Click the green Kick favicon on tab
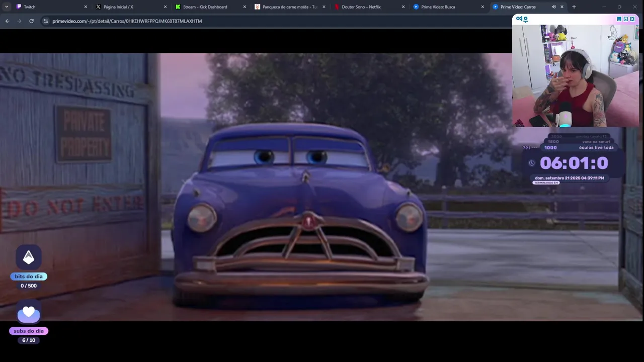The width and height of the screenshot is (644, 362). click(178, 7)
